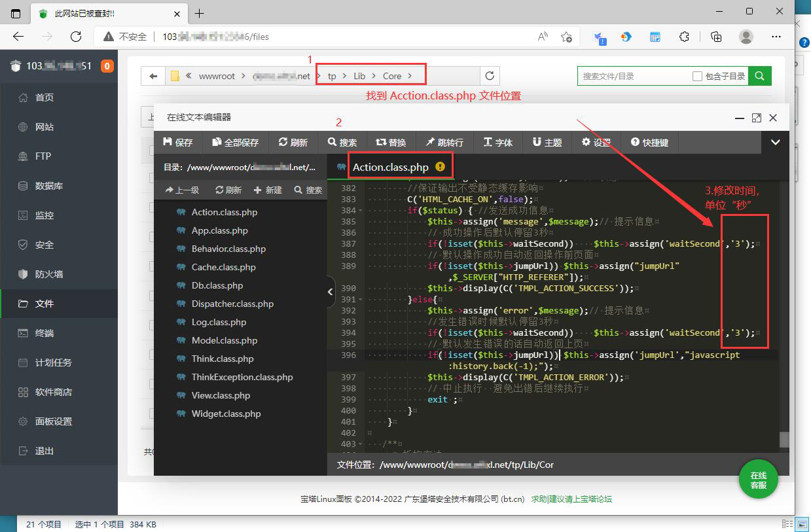Open Dispatcher.class.php from the file list

(x=232, y=304)
